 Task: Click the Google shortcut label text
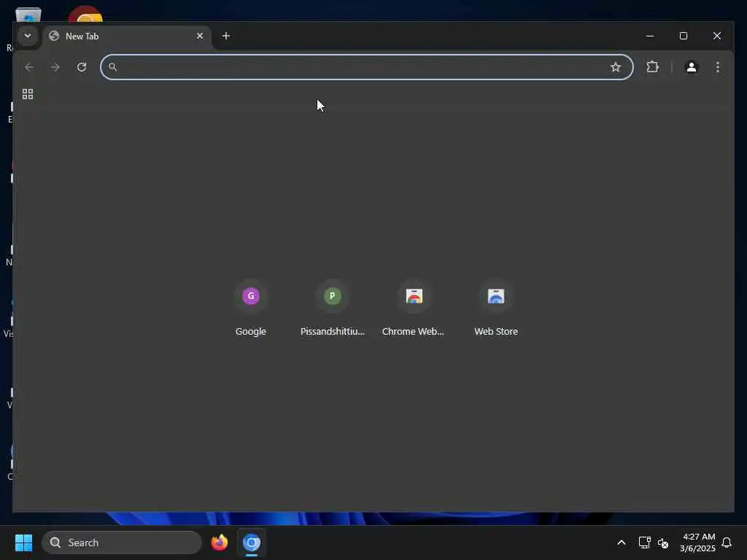[251, 332]
